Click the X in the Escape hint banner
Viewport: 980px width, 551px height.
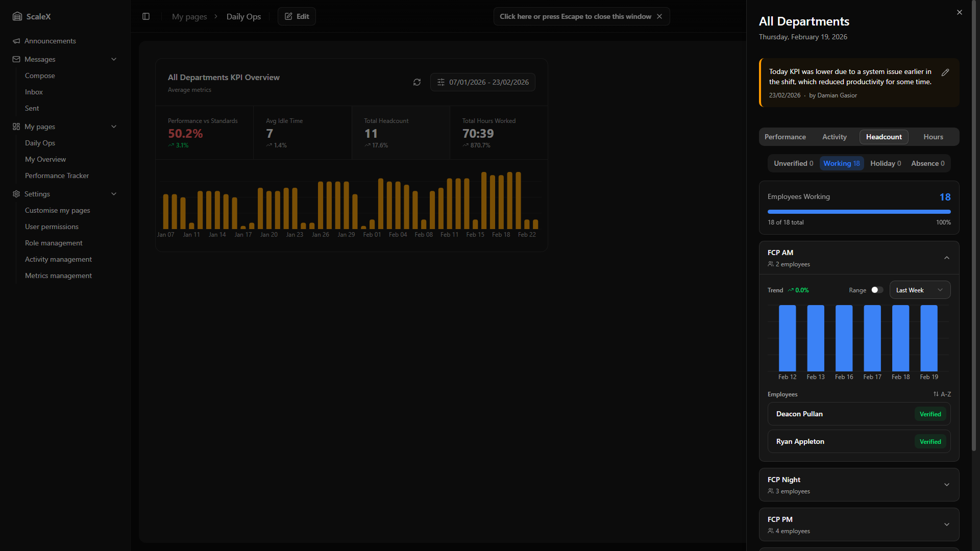coord(659,16)
